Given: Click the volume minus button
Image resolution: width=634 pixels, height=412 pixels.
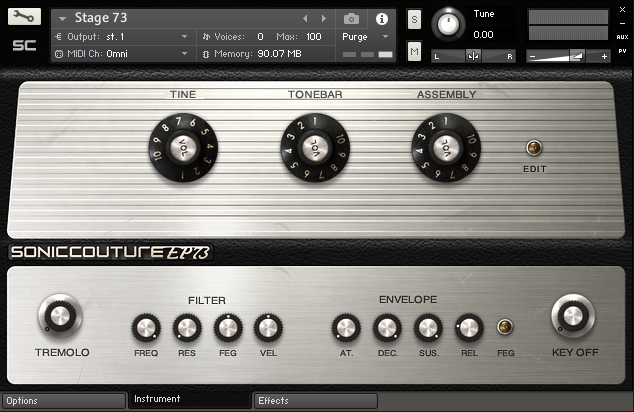Looking at the screenshot, I should [533, 57].
